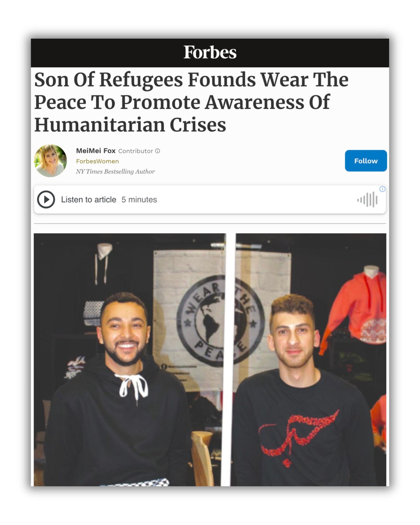Click the ad info icon above audio player
The image size is (420, 525).
[383, 189]
